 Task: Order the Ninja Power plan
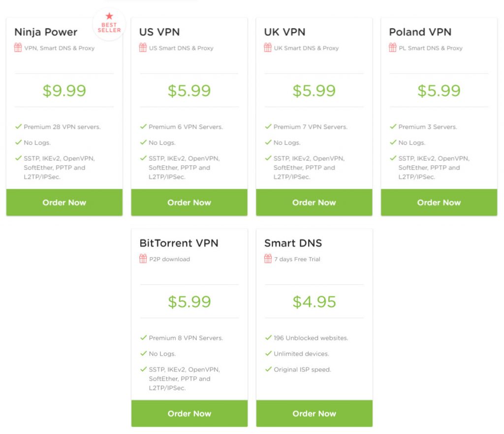(x=64, y=202)
